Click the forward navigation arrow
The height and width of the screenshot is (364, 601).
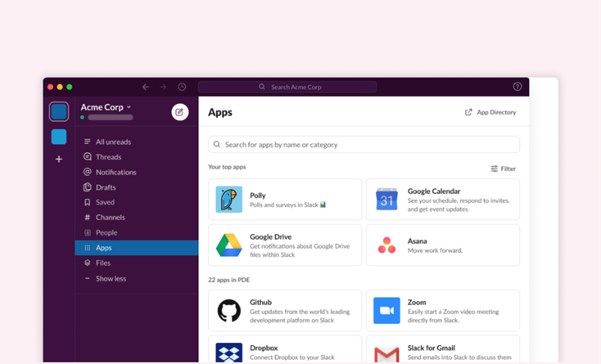coord(164,87)
